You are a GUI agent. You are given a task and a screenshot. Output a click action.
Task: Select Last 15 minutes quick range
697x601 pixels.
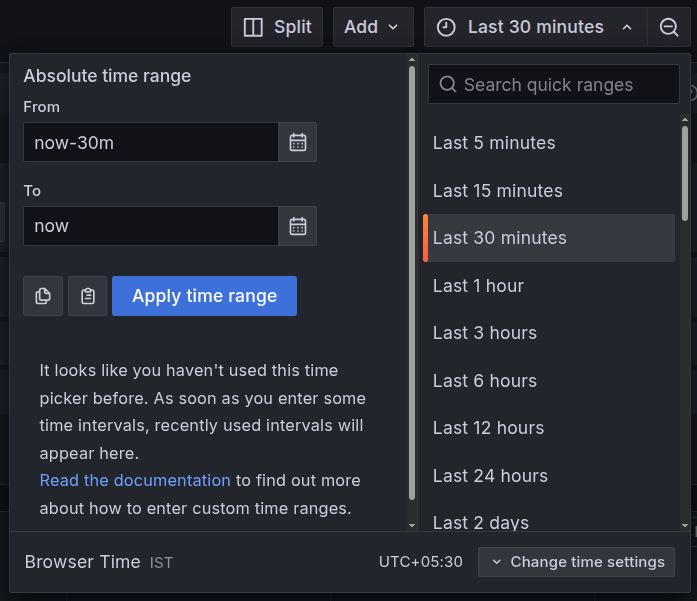[497, 191]
